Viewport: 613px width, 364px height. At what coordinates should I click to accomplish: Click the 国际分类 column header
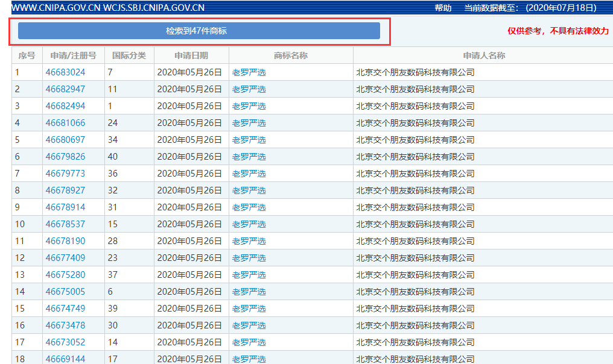coord(129,55)
